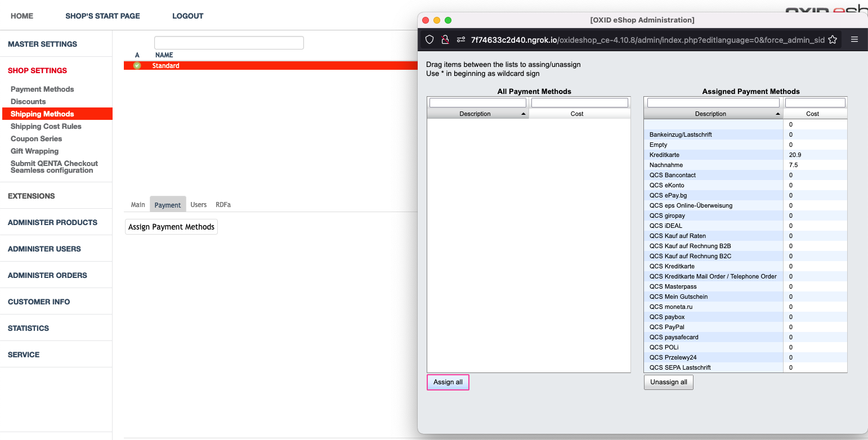Select QCS Kauf auf Rechnung B2B row
The height and width of the screenshot is (440, 868).
(x=745, y=246)
